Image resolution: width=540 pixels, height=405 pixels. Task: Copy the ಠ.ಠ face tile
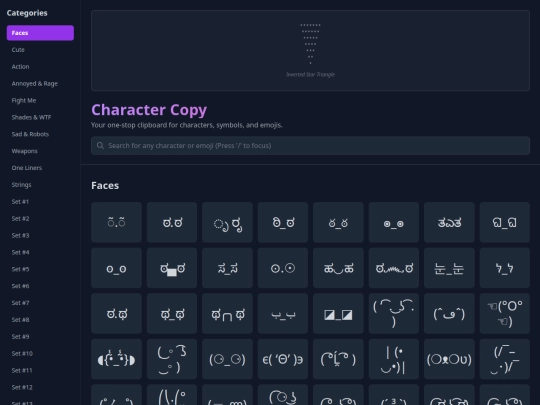(172, 222)
